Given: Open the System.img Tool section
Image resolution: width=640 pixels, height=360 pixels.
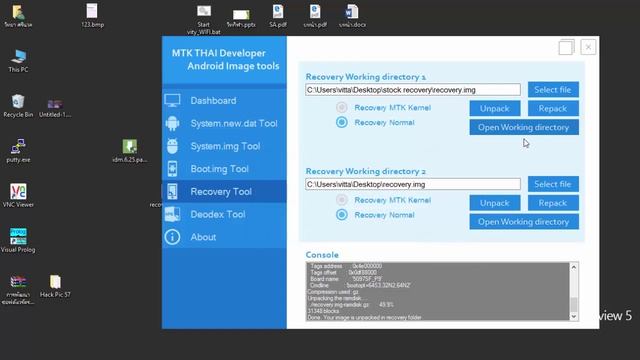Looking at the screenshot, I should click(x=224, y=146).
